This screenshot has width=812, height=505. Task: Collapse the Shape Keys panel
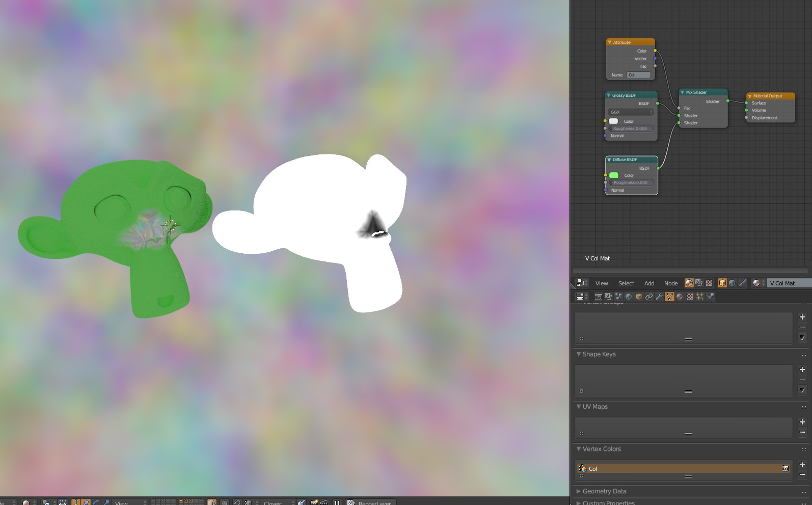point(579,354)
